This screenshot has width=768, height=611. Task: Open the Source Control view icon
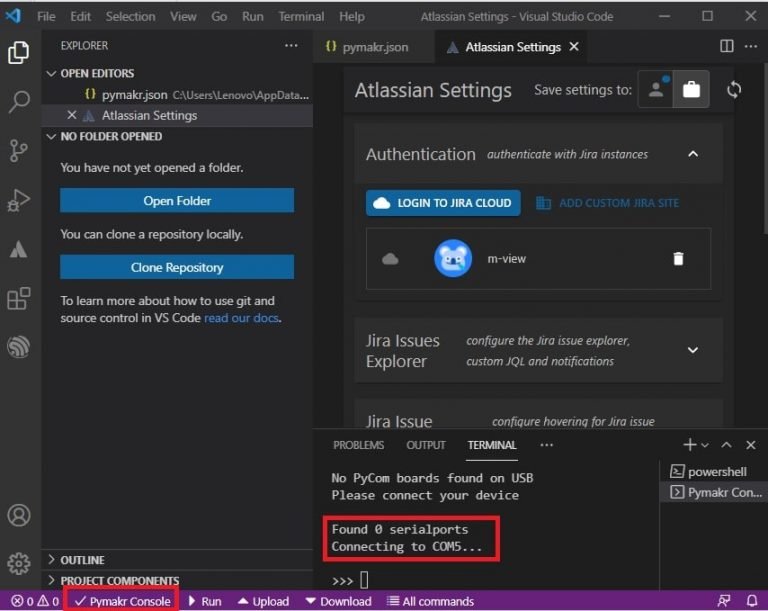tap(19, 151)
